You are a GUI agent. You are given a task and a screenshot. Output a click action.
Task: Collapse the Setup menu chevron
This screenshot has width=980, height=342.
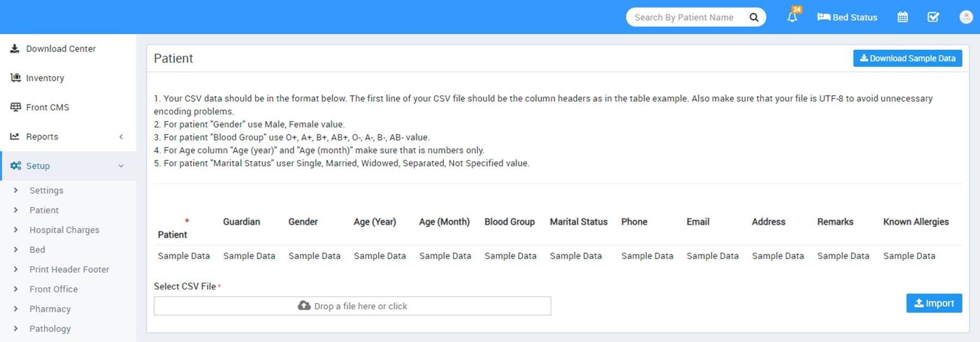121,166
